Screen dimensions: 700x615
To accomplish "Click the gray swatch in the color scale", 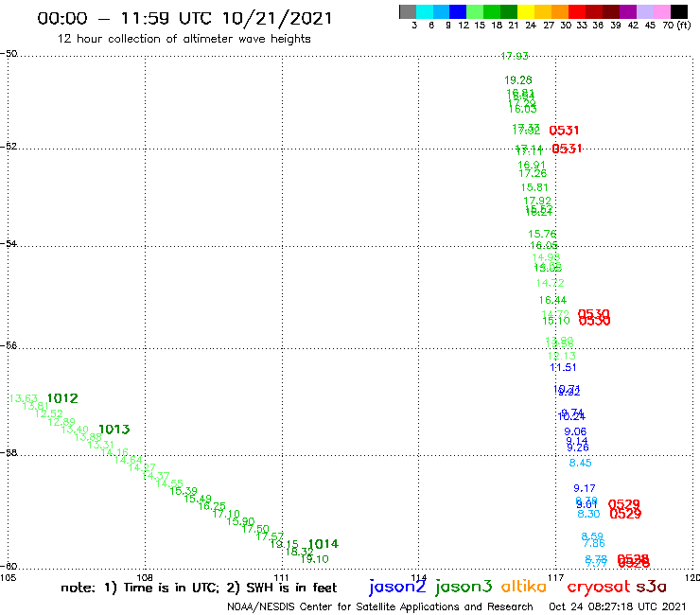I will click(408, 11).
